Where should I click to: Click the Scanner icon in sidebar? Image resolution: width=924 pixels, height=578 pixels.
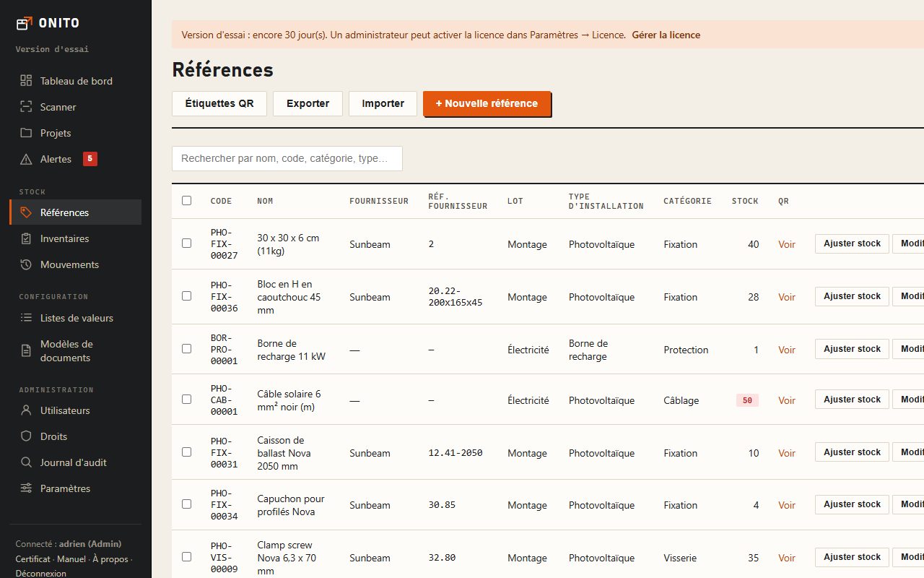point(26,107)
